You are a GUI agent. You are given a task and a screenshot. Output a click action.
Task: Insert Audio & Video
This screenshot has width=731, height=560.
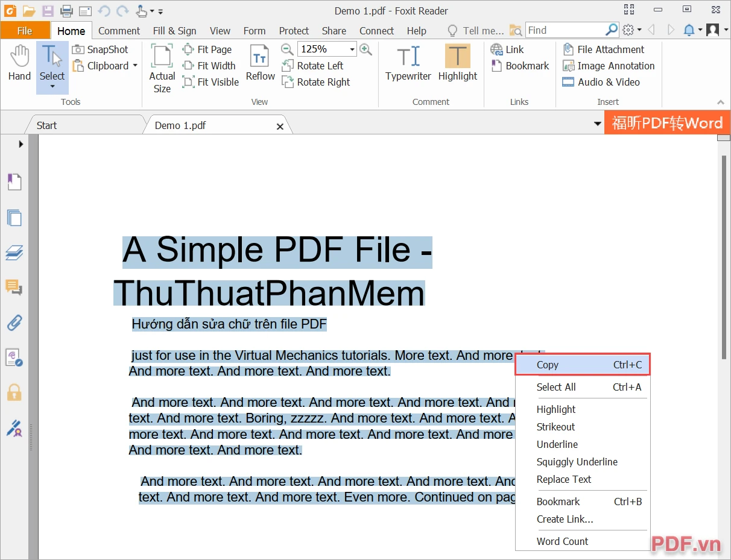[601, 82]
